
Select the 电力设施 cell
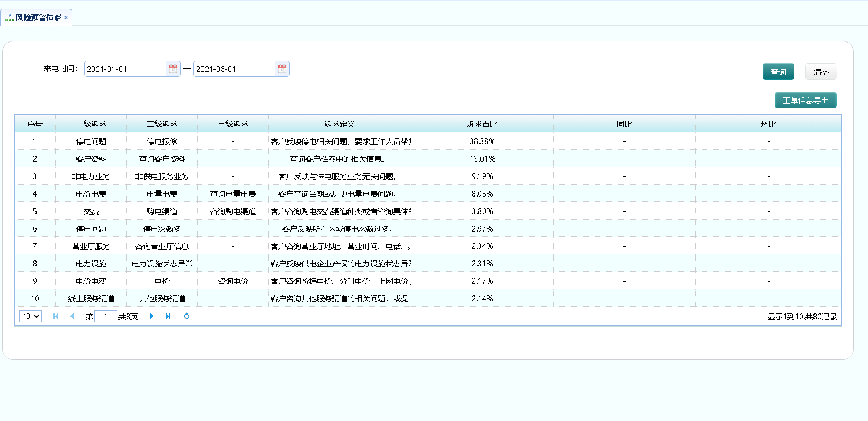[x=91, y=264]
